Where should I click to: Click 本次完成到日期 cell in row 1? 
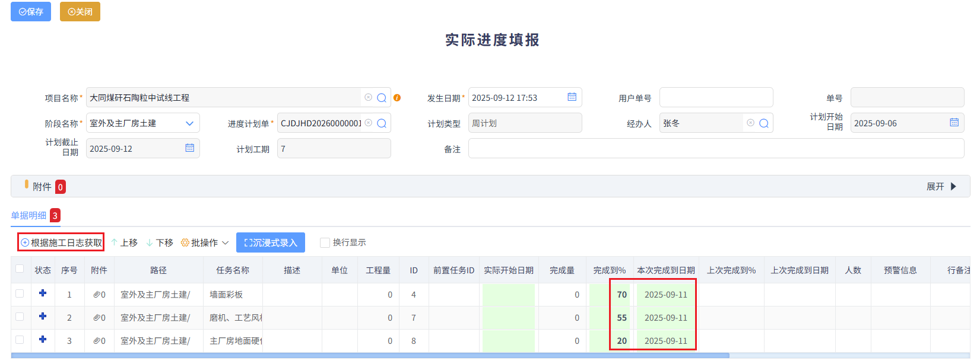[x=666, y=295]
